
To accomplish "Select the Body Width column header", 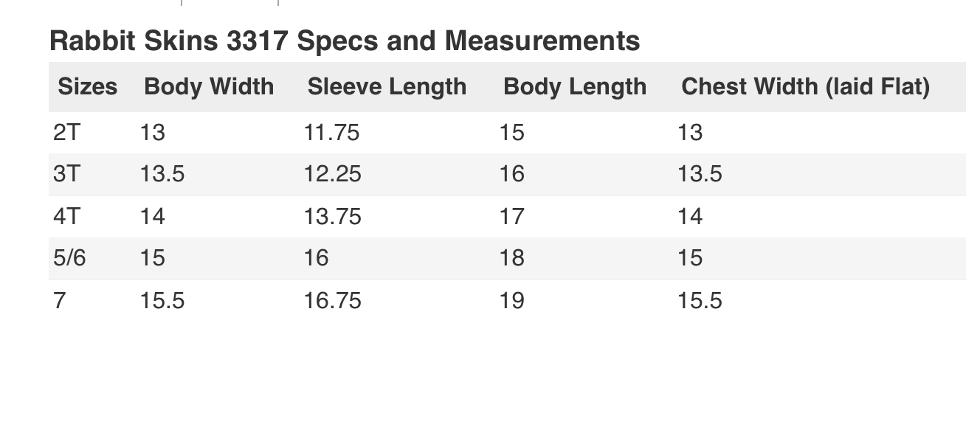I will (x=209, y=87).
